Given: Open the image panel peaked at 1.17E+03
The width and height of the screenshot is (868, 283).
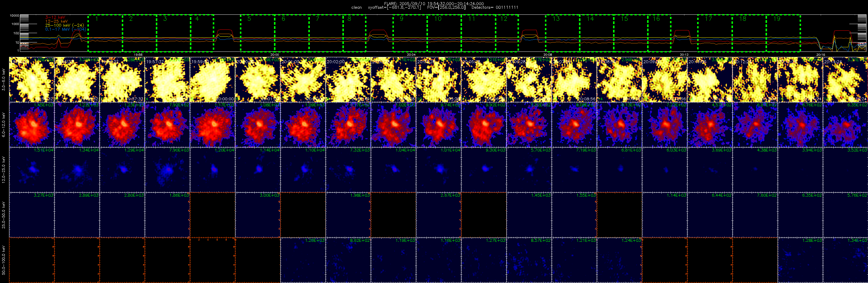Looking at the screenshot, I should (x=212, y=125).
